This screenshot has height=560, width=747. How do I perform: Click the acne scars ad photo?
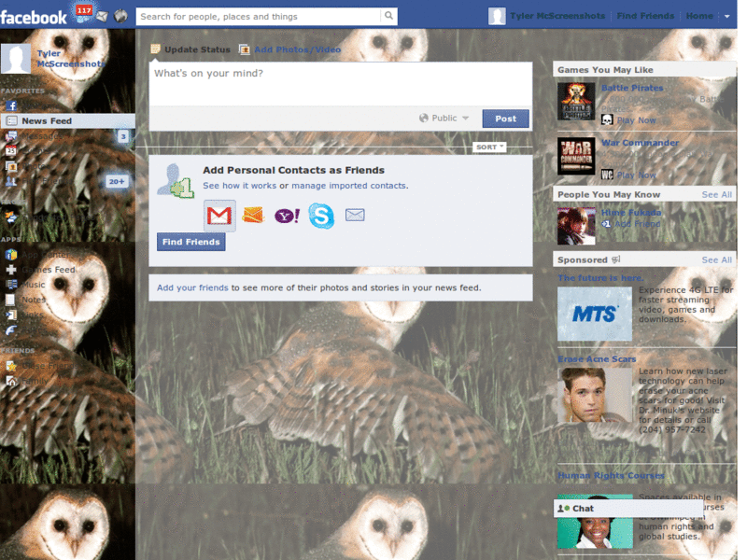pyautogui.click(x=595, y=395)
